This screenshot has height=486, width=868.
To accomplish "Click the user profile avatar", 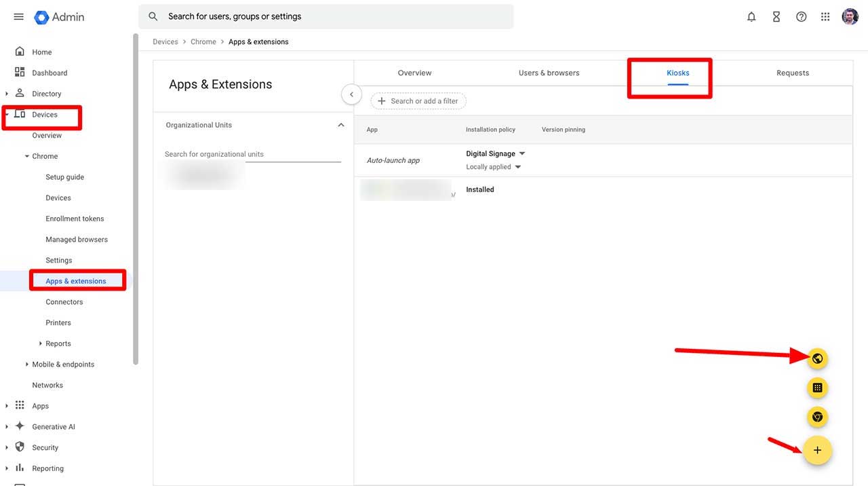I will coord(850,17).
